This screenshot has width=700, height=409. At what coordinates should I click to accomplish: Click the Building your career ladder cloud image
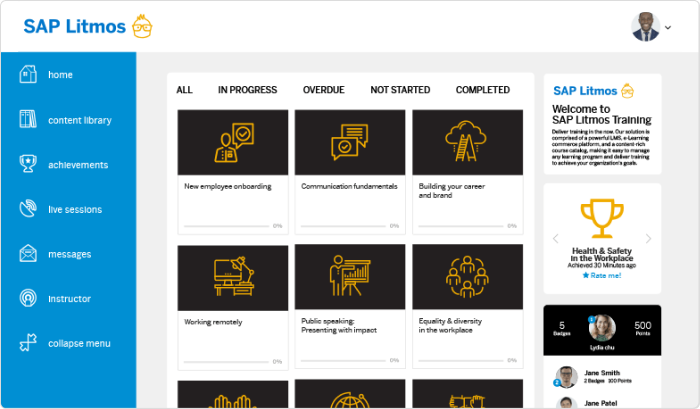point(467,142)
